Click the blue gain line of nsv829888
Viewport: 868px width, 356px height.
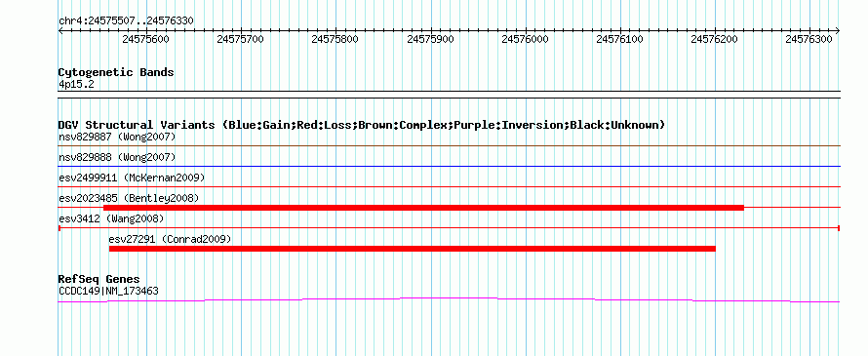[449, 166]
